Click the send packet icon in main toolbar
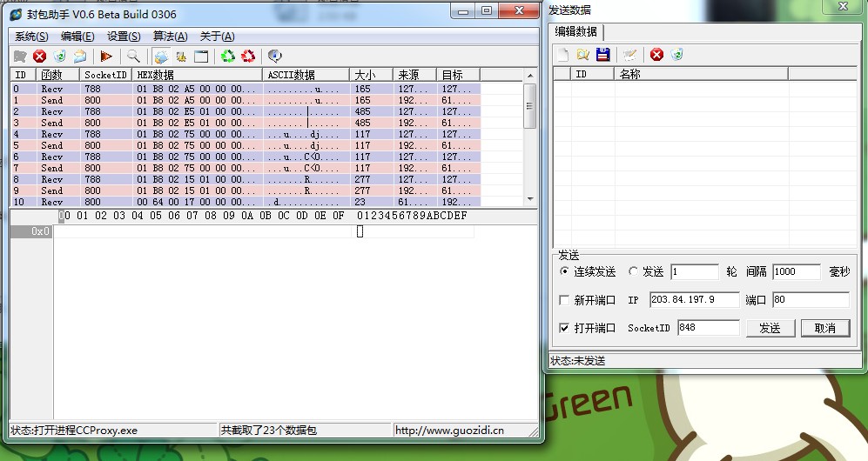This screenshot has width=868, height=461. pyautogui.click(x=161, y=56)
